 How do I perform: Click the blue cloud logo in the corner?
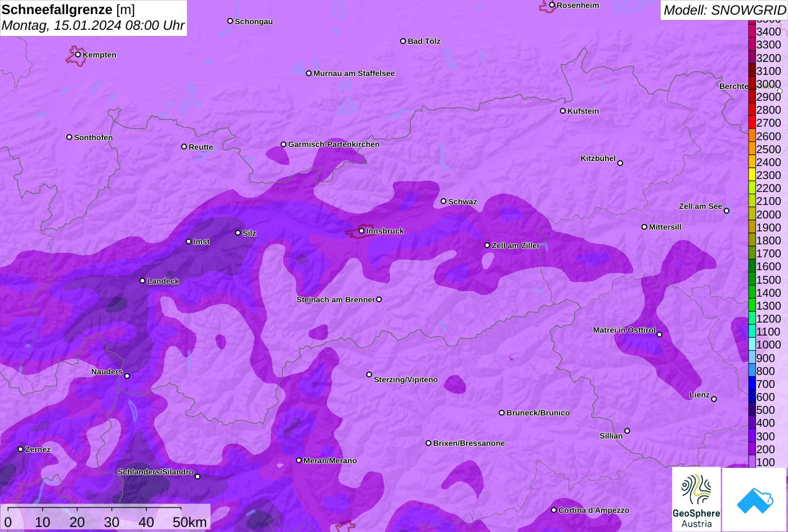click(x=754, y=499)
